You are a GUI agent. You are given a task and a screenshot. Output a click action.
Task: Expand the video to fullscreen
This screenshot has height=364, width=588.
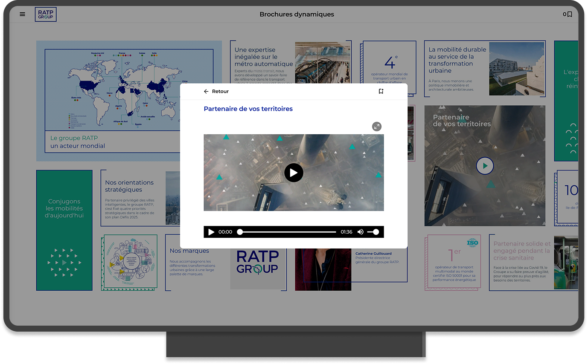point(376,127)
